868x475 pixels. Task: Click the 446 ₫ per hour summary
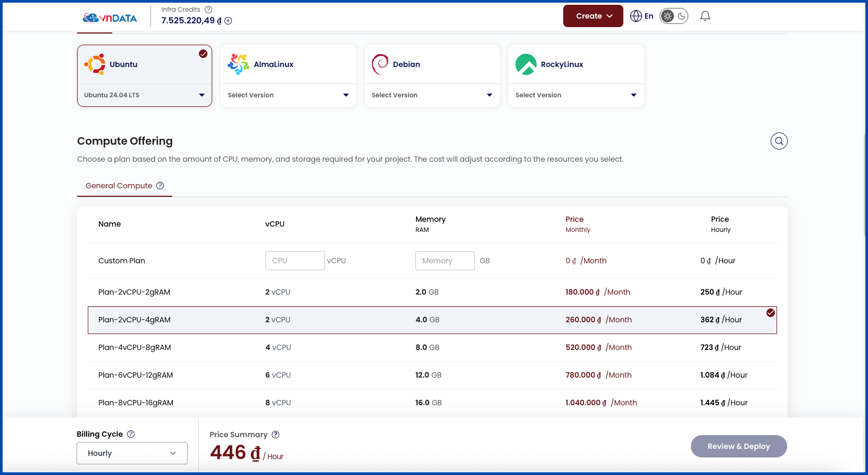click(247, 453)
